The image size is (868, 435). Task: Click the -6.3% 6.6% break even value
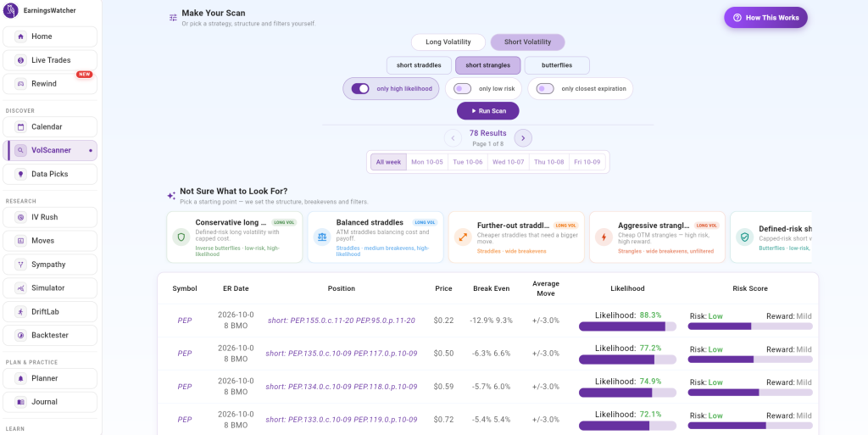coord(492,354)
